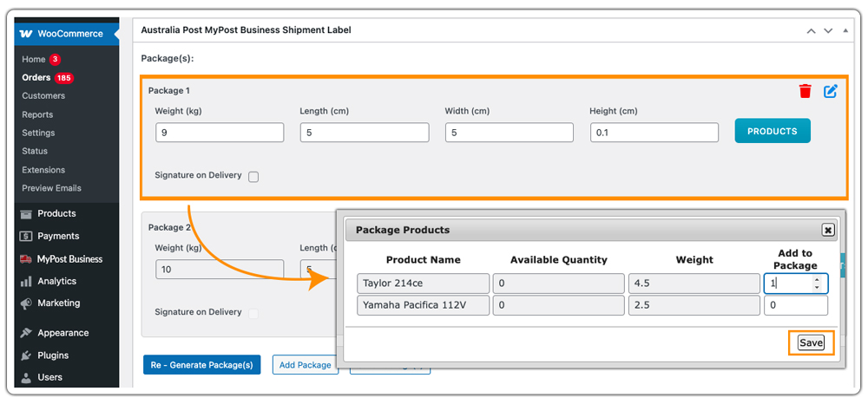Click Yamaha Pacifica weight cell 2.5
This screenshot has width=868, height=404.
coord(694,305)
